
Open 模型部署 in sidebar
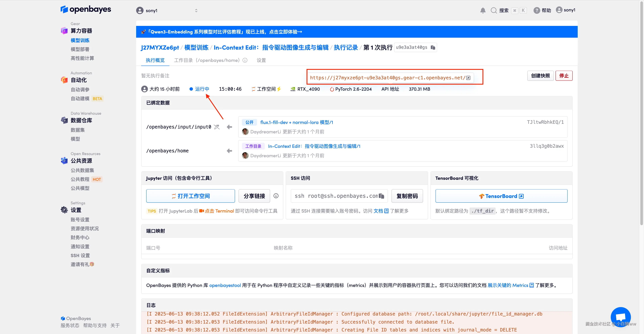point(80,49)
